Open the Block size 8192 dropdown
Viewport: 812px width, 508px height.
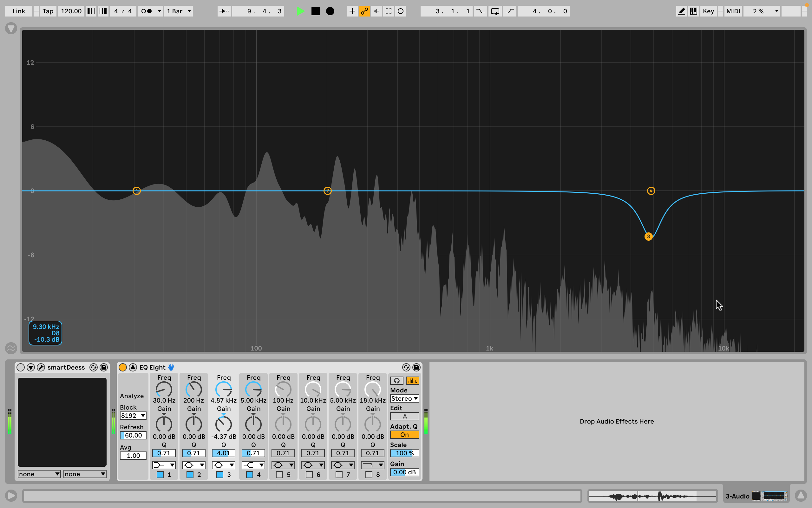[x=133, y=416]
